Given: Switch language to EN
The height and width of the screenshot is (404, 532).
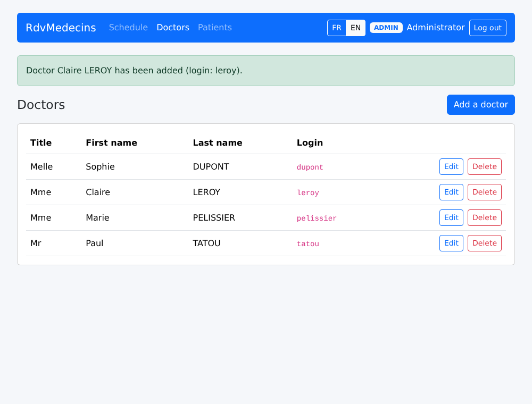Looking at the screenshot, I should tap(355, 28).
